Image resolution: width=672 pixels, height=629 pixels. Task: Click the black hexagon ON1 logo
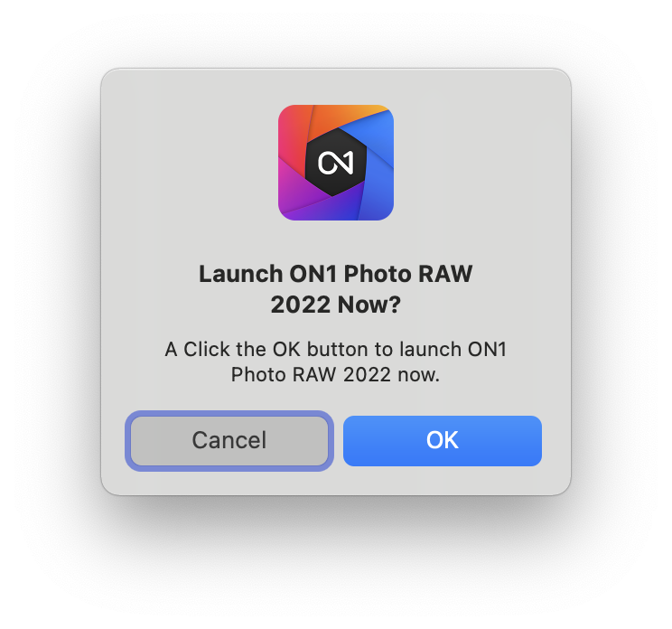click(336, 162)
